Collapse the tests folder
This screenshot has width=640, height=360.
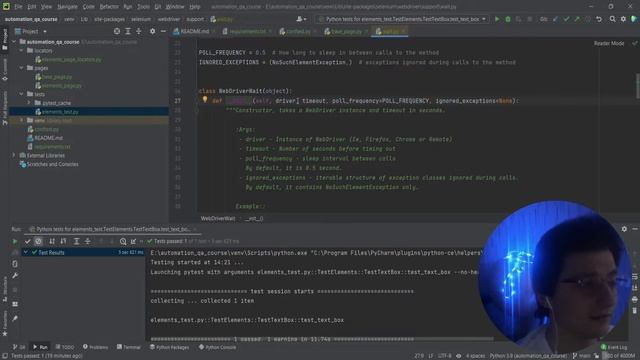(21, 94)
